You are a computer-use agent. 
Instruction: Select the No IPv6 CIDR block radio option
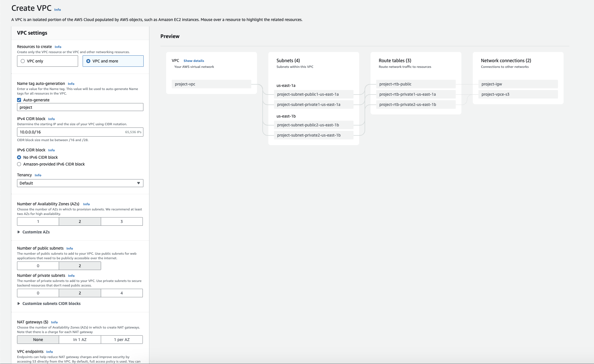19,157
